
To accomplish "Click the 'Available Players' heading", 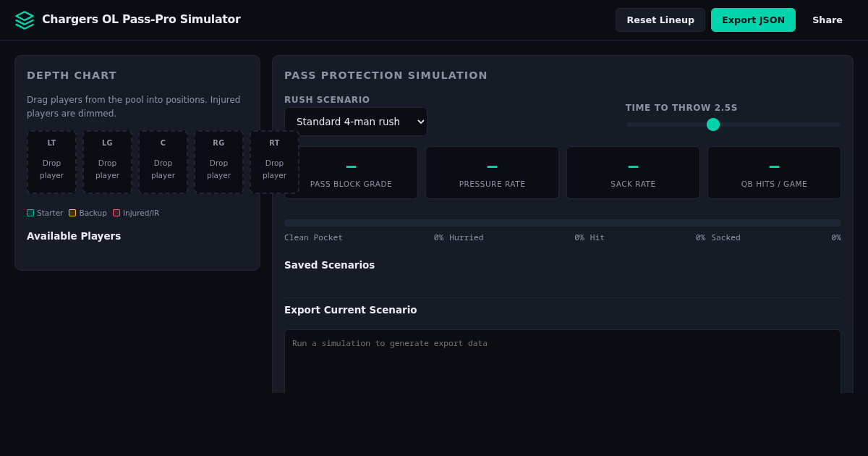I will pyautogui.click(x=74, y=236).
